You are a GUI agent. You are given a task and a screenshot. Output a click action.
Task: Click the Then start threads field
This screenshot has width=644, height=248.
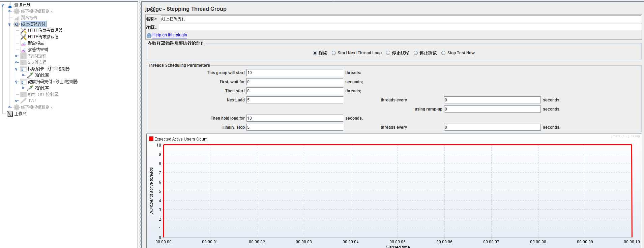295,91
